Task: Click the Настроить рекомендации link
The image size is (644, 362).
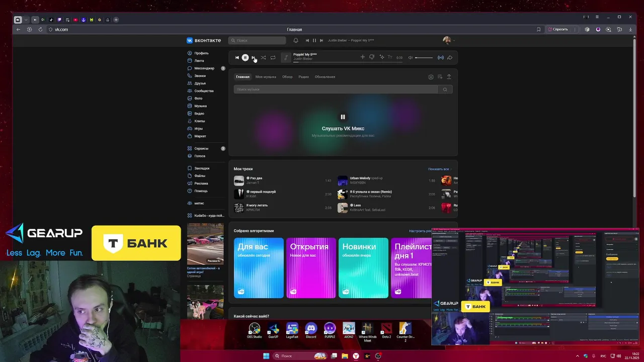Action: click(x=421, y=231)
